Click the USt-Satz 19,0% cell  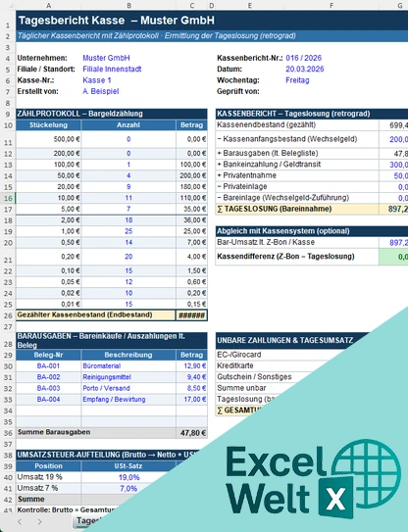(x=128, y=477)
